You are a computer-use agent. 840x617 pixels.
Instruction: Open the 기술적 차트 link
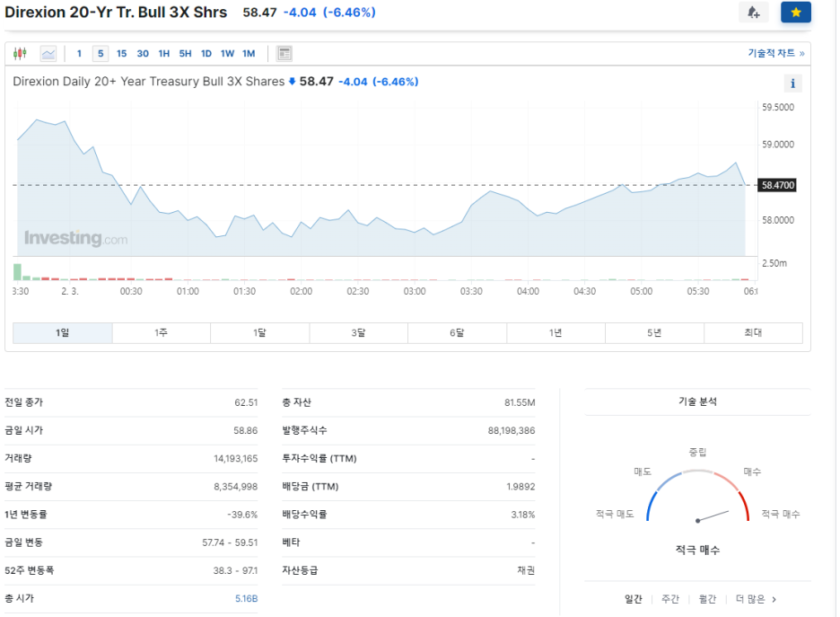coord(776,53)
